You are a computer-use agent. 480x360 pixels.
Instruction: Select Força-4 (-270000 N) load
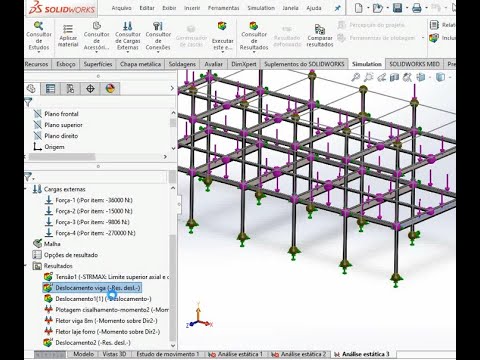coord(90,233)
